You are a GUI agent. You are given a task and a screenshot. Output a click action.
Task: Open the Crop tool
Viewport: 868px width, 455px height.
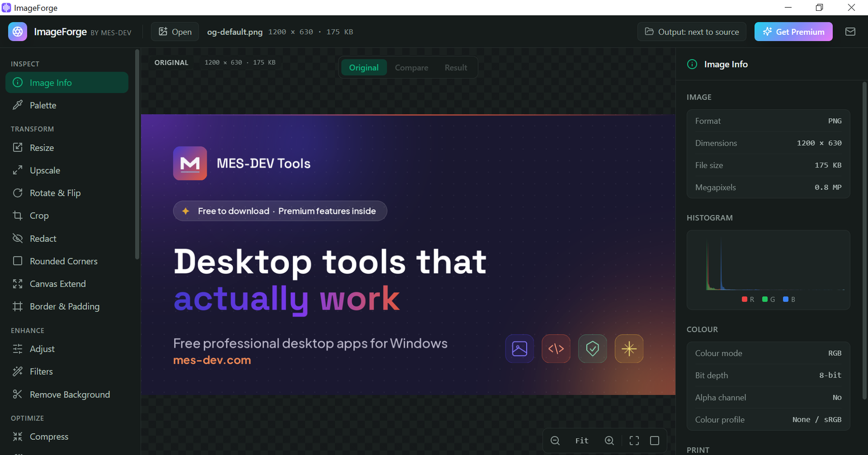point(67,215)
